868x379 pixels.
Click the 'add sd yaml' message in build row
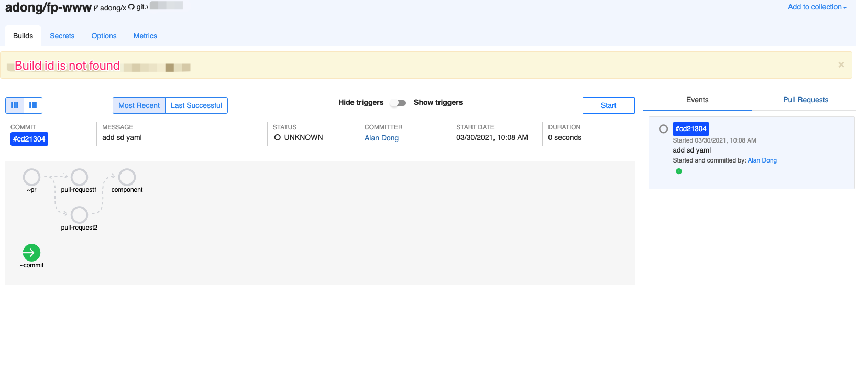coord(122,137)
